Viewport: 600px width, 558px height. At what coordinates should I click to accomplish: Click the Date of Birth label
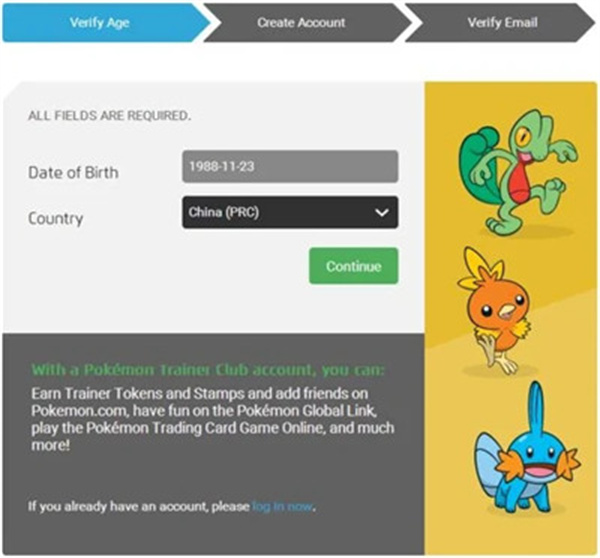[x=73, y=172]
